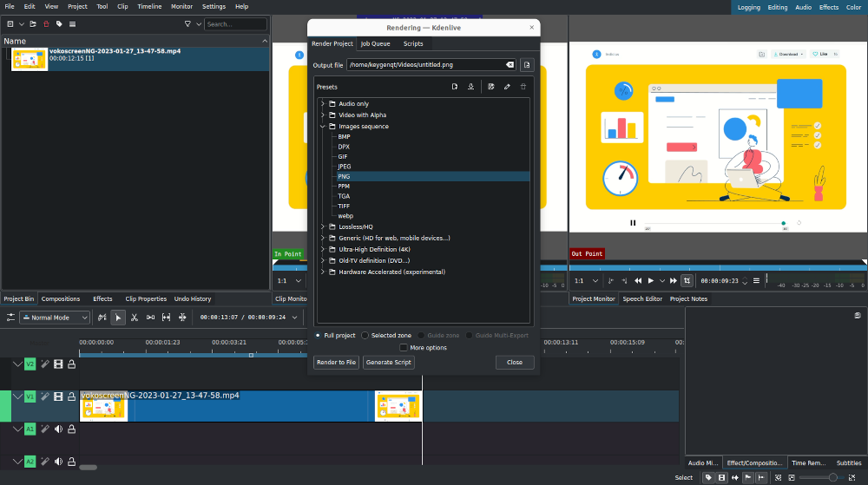Switch to the Editing workspace layout

click(x=777, y=7)
